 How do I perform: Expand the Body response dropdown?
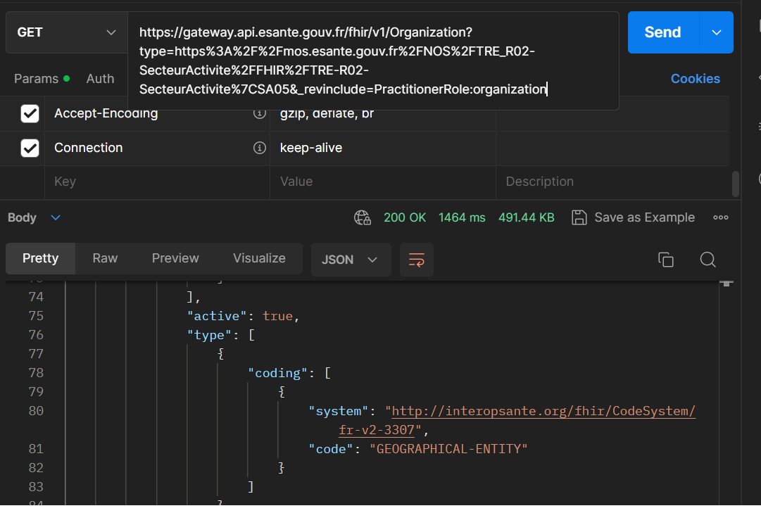(x=56, y=218)
